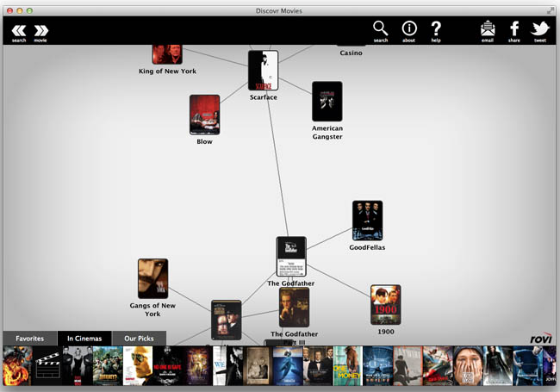Select the GoodFellas poster

[x=367, y=221]
